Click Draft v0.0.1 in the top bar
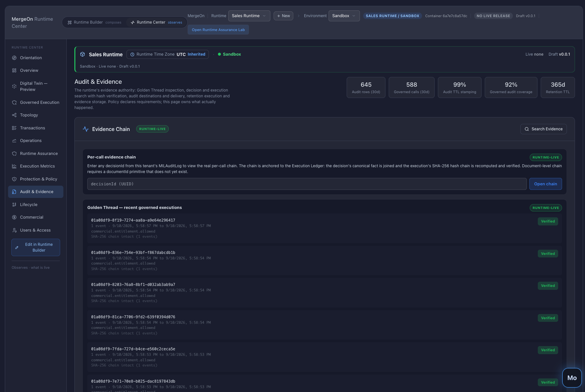585x392 pixels. coord(525,16)
